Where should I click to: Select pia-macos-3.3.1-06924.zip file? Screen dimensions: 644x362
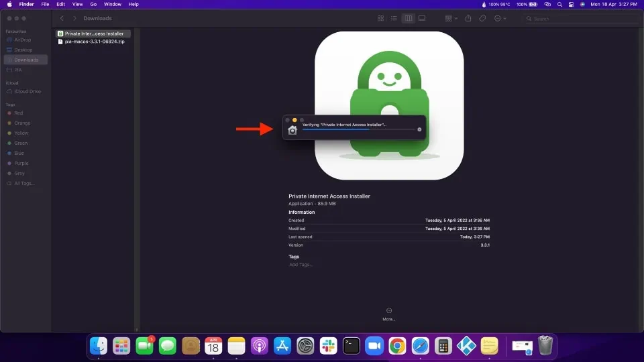(x=93, y=42)
